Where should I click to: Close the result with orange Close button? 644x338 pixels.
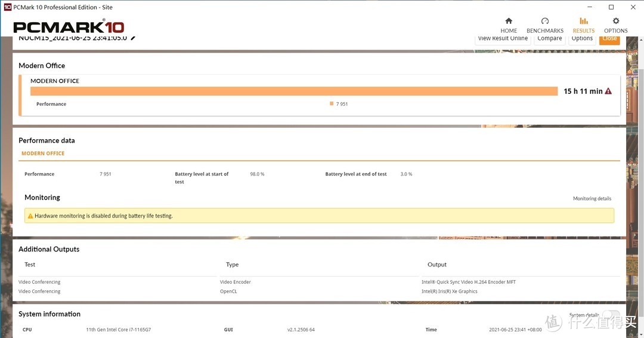pos(609,39)
